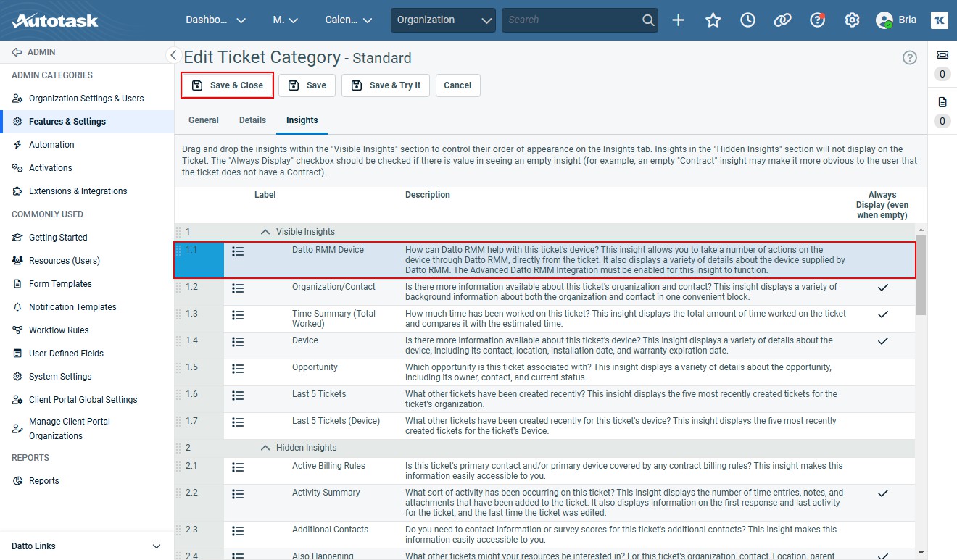Image resolution: width=957 pixels, height=560 pixels.
Task: Open User-Defined Fields link
Action: pyautogui.click(x=66, y=354)
